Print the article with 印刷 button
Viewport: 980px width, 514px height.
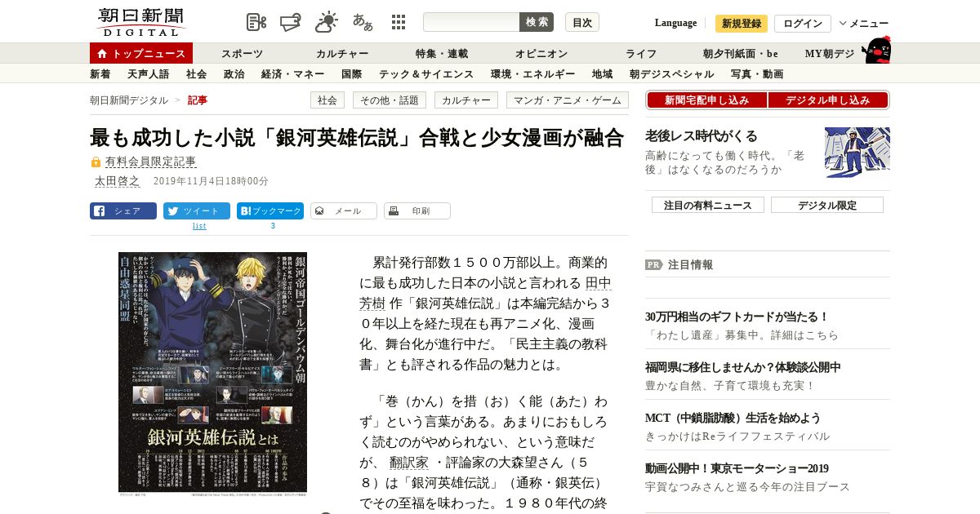[x=417, y=211]
